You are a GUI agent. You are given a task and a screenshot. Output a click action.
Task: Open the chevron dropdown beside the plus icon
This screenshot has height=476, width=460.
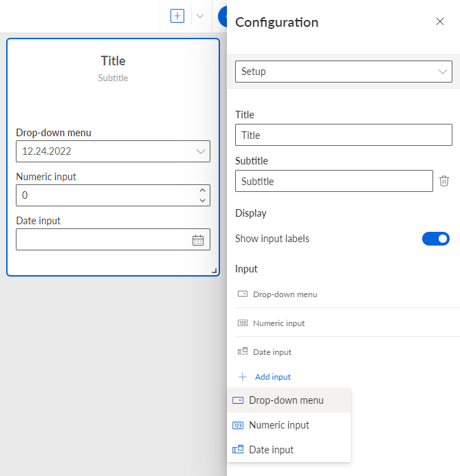pos(200,16)
